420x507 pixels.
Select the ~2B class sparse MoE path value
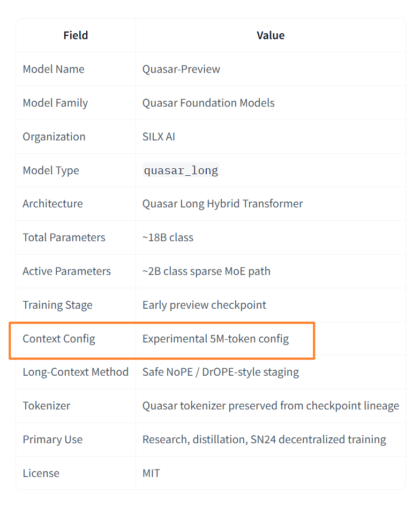point(206,271)
